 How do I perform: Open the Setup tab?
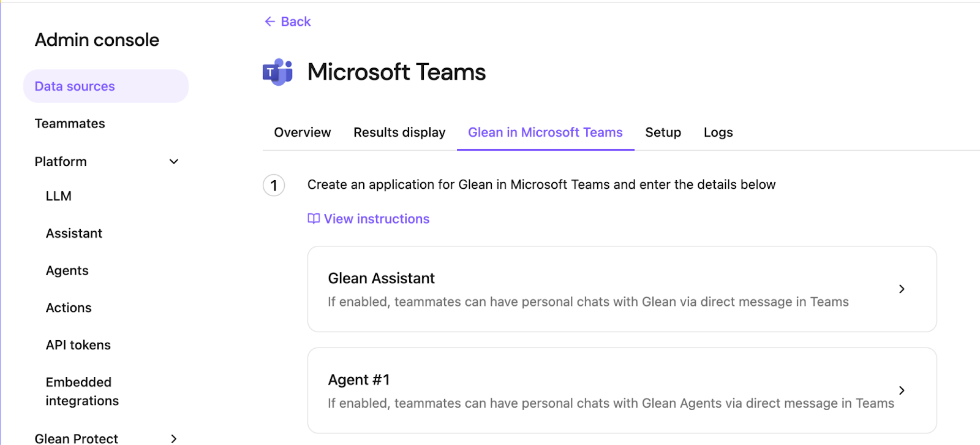pyautogui.click(x=663, y=132)
